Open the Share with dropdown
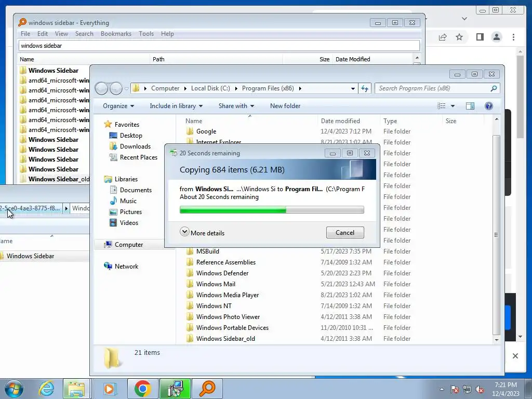The image size is (532, 399). (236, 106)
